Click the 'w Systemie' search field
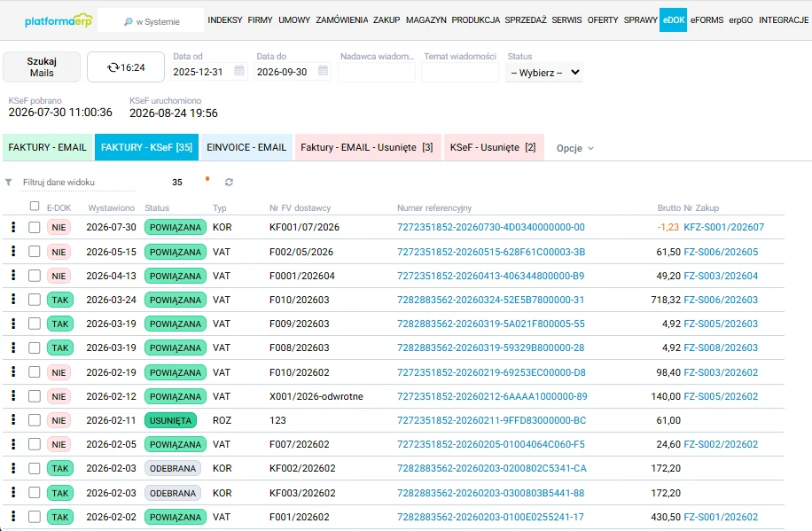 click(x=151, y=20)
